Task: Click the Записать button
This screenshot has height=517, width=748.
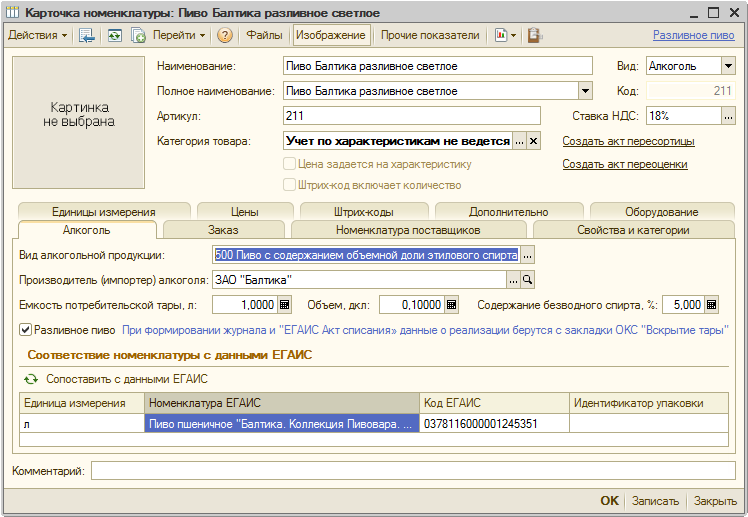Action: [655, 501]
